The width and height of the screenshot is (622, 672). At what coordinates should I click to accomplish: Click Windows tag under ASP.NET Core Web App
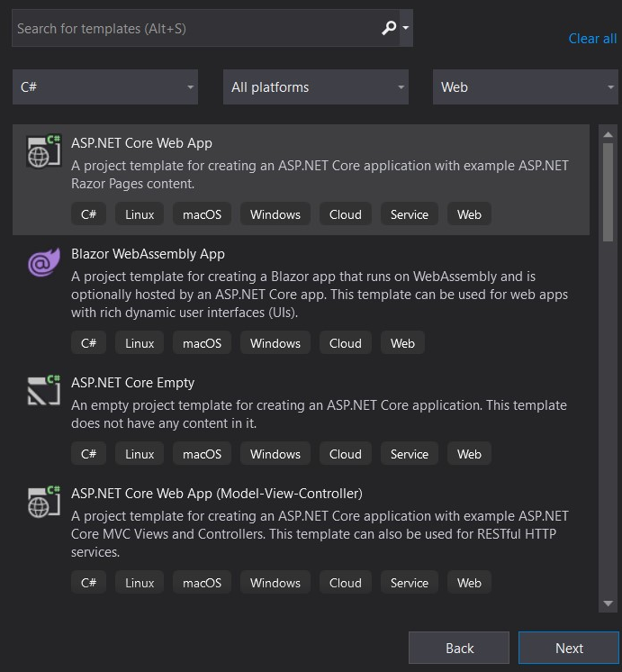(x=275, y=214)
